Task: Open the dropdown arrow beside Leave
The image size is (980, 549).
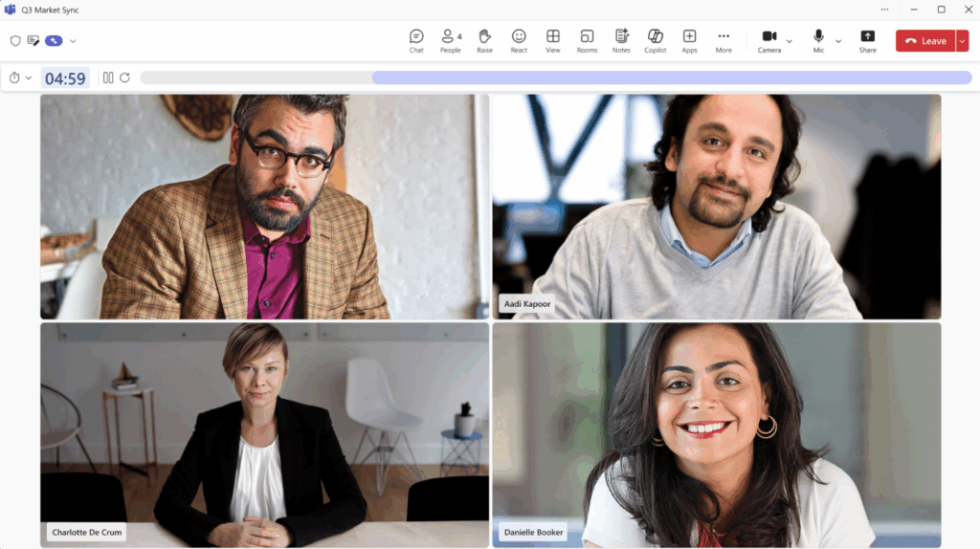Action: [x=962, y=41]
